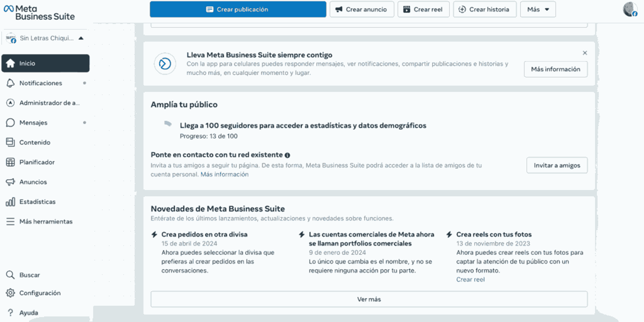Click the Anuncios megaphone icon

[10, 182]
